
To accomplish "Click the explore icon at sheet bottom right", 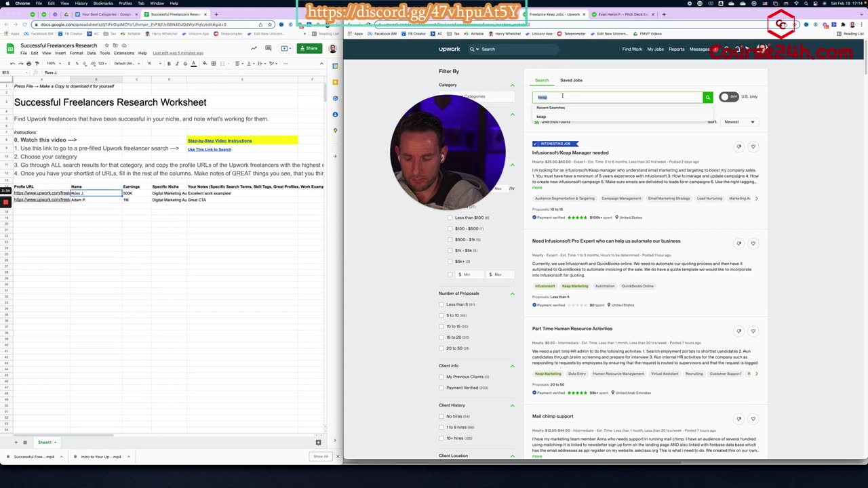I will coord(318,443).
